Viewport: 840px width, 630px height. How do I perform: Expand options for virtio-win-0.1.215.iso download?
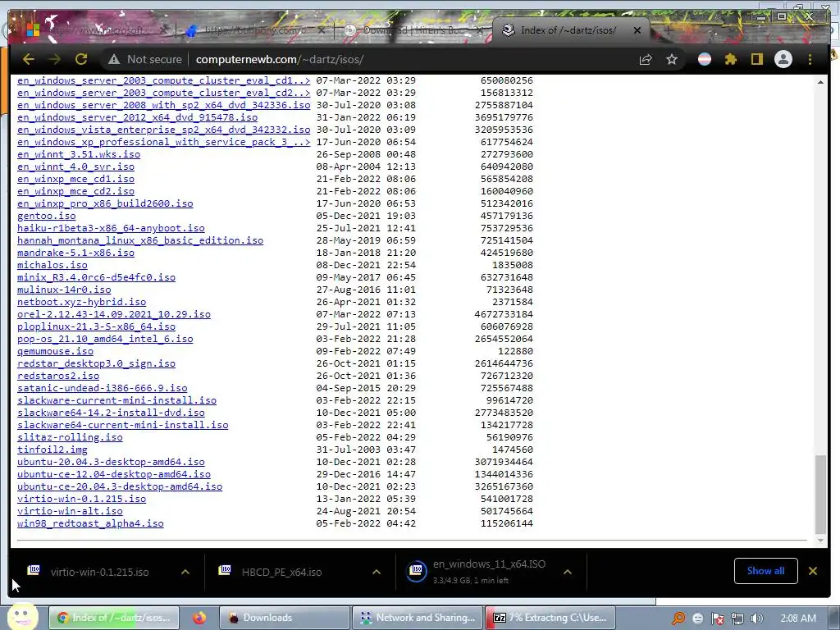click(185, 572)
